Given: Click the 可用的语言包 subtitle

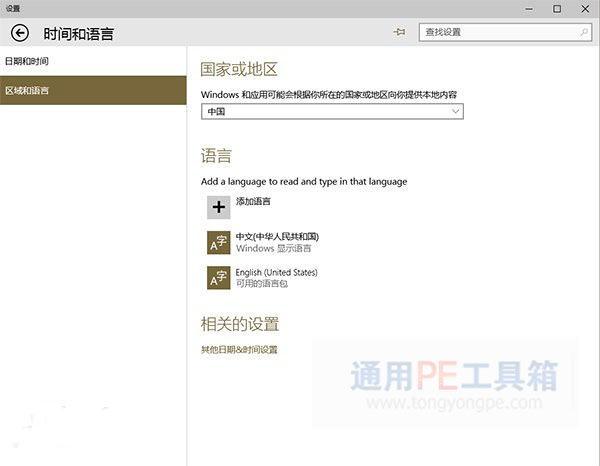Looking at the screenshot, I should tap(262, 284).
